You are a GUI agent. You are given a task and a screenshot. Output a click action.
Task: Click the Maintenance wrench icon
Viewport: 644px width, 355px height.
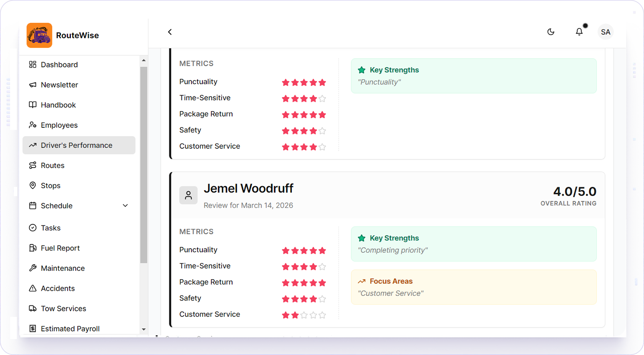[33, 268]
